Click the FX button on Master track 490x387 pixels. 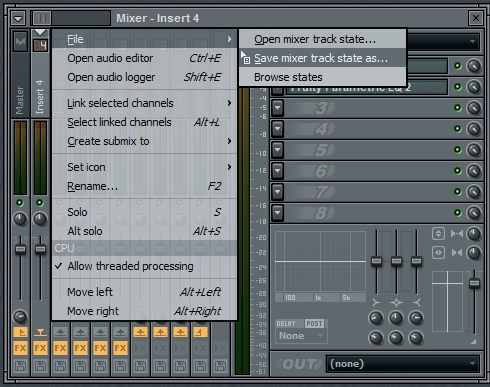coord(20,348)
